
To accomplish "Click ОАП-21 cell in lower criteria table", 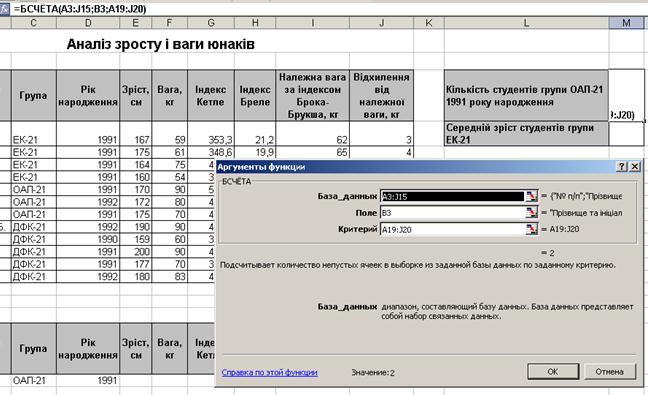I will tap(33, 381).
